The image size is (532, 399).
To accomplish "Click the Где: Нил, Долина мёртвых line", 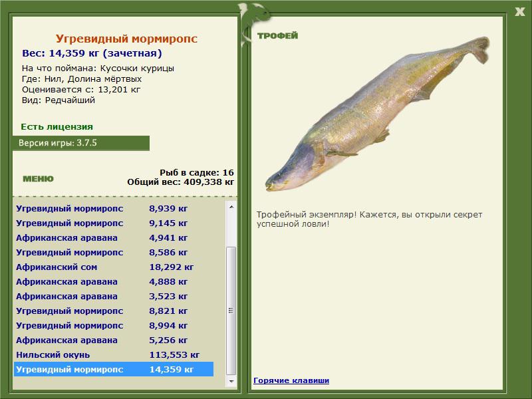I will (x=82, y=78).
